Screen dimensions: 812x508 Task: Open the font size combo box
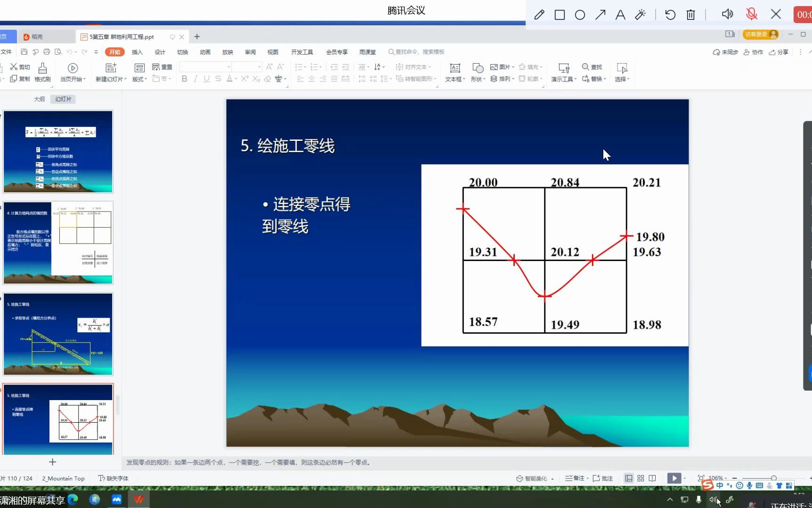coord(247,67)
